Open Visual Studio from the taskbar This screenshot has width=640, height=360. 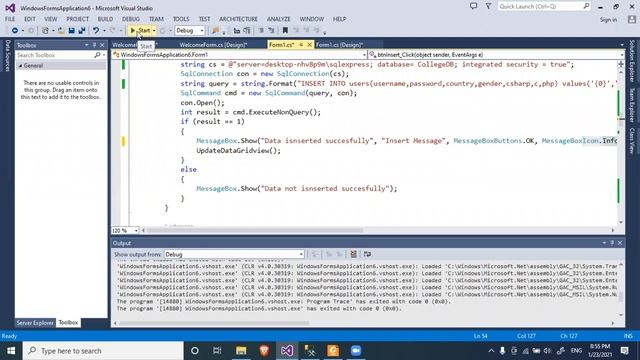(x=287, y=351)
